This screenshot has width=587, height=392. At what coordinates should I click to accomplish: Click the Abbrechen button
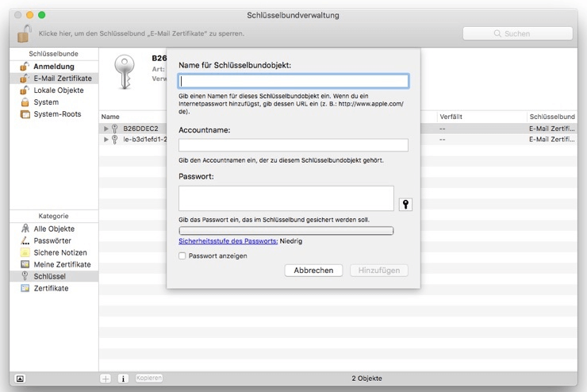point(313,271)
